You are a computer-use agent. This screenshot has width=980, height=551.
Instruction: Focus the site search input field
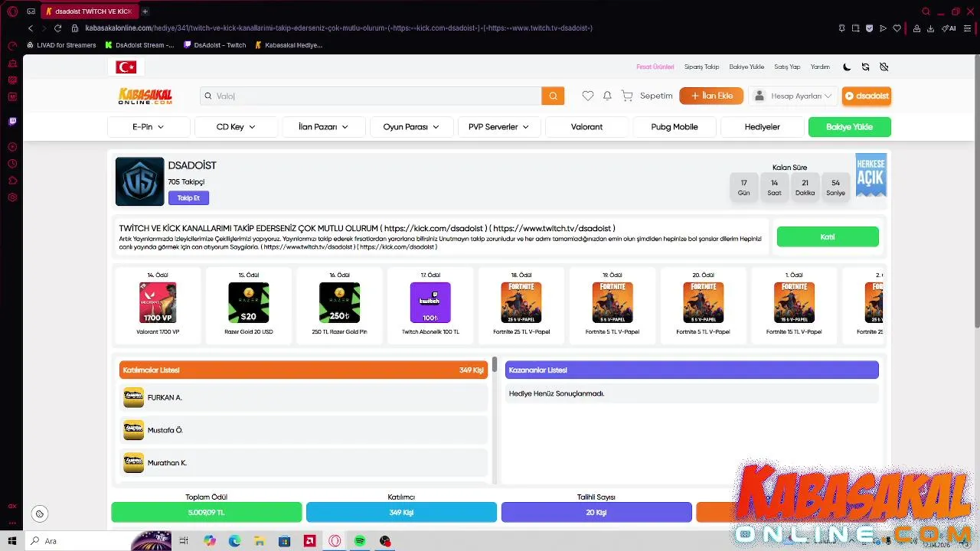pos(371,96)
